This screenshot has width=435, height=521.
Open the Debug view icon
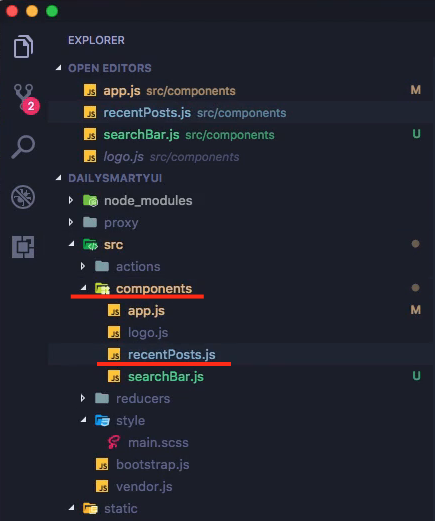click(23, 197)
